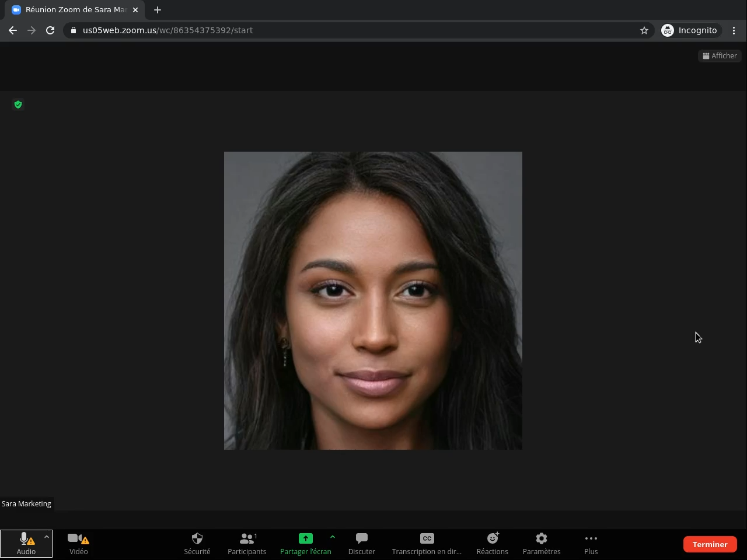Enable Transcription en direct captions
The width and height of the screenshot is (747, 560).
(x=427, y=544)
